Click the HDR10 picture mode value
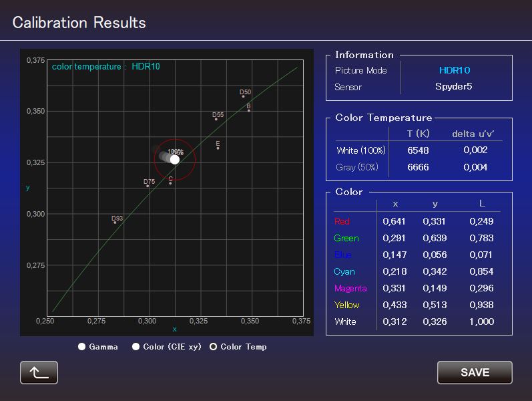 pyautogui.click(x=455, y=70)
